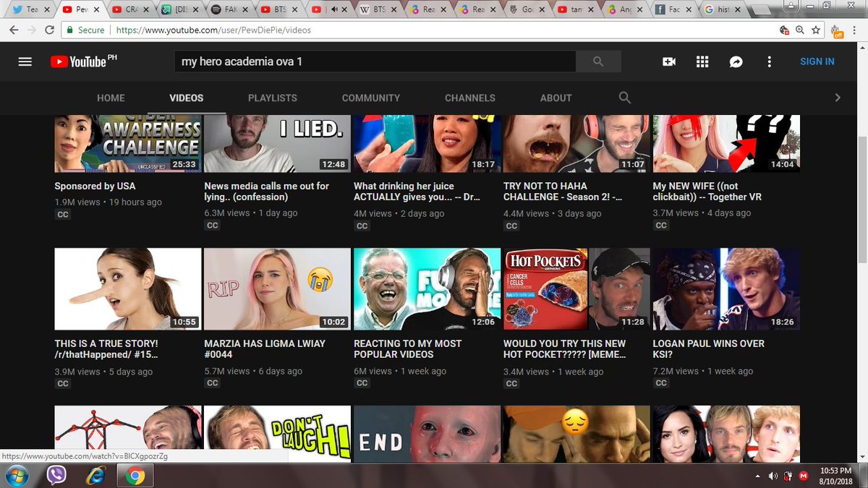Open 'News media calls me out' title
868x488 pixels.
point(267,191)
